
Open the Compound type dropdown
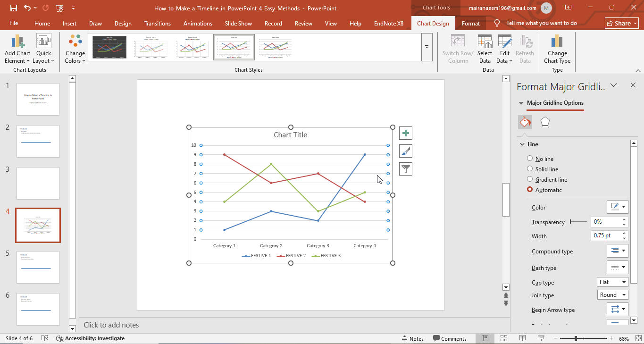(617, 251)
